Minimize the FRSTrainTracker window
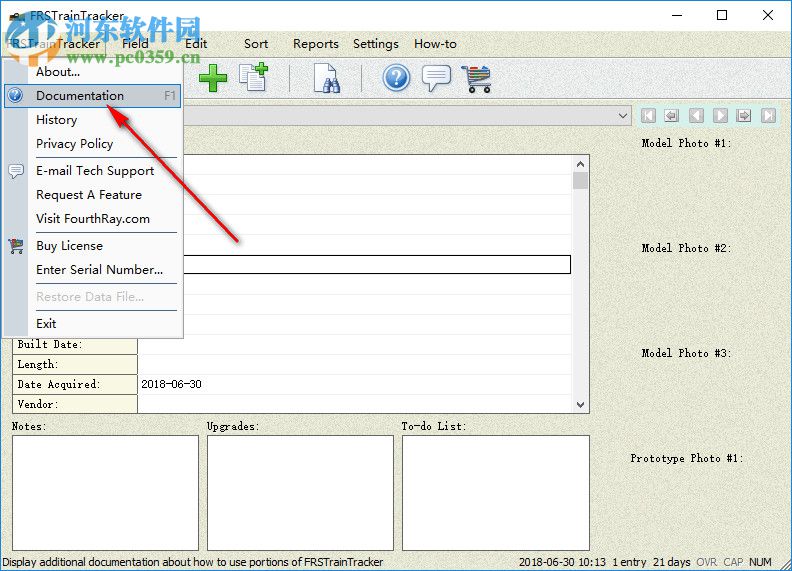Screen dimensions: 792x571 click(677, 15)
